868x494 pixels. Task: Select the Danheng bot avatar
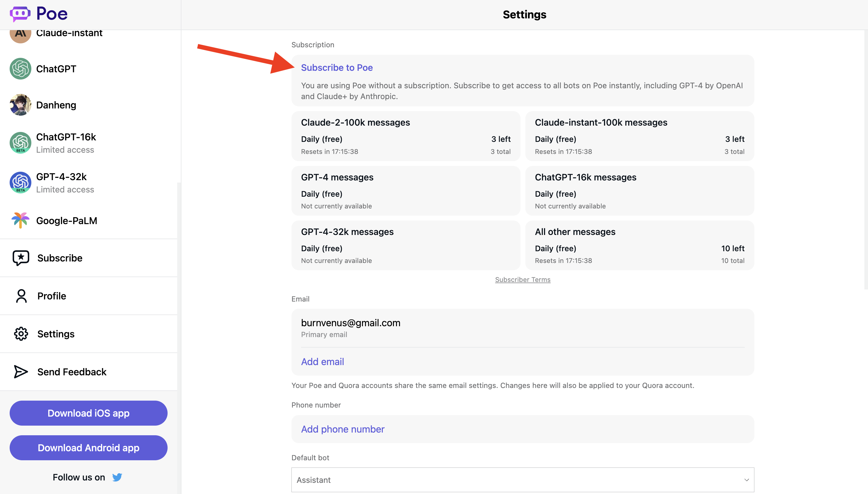[20, 105]
